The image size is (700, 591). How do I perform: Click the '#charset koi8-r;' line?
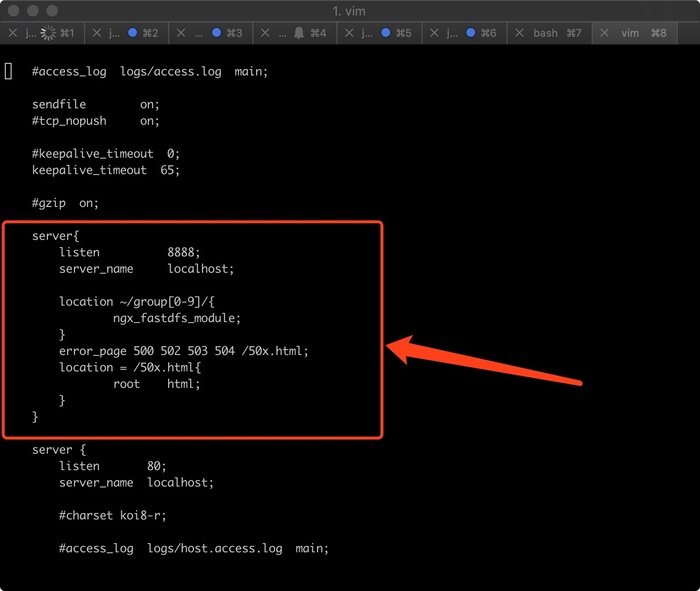point(112,516)
